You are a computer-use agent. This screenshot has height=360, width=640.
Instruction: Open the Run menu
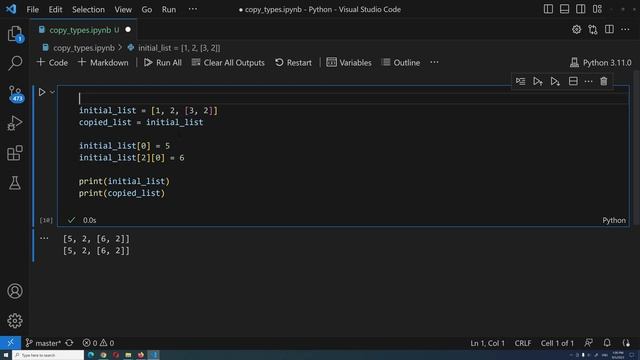(x=169, y=9)
